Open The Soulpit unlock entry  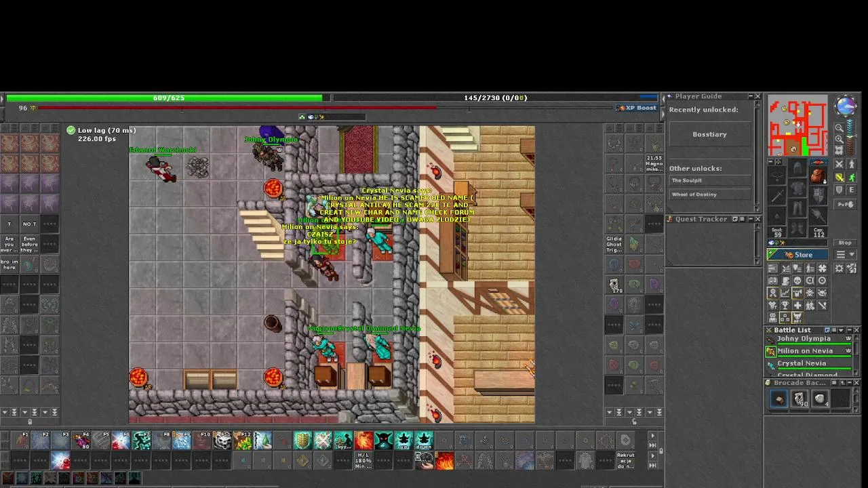[x=710, y=180]
